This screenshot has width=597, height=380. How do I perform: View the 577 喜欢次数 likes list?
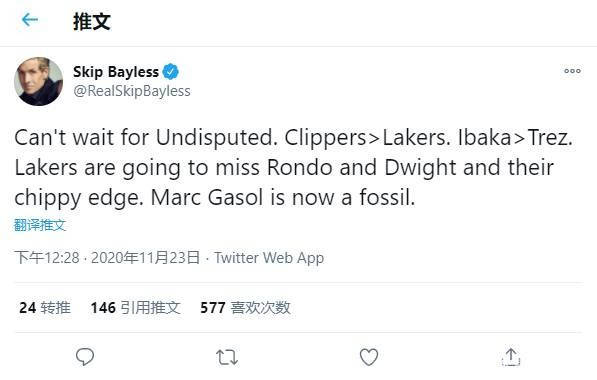[246, 308]
